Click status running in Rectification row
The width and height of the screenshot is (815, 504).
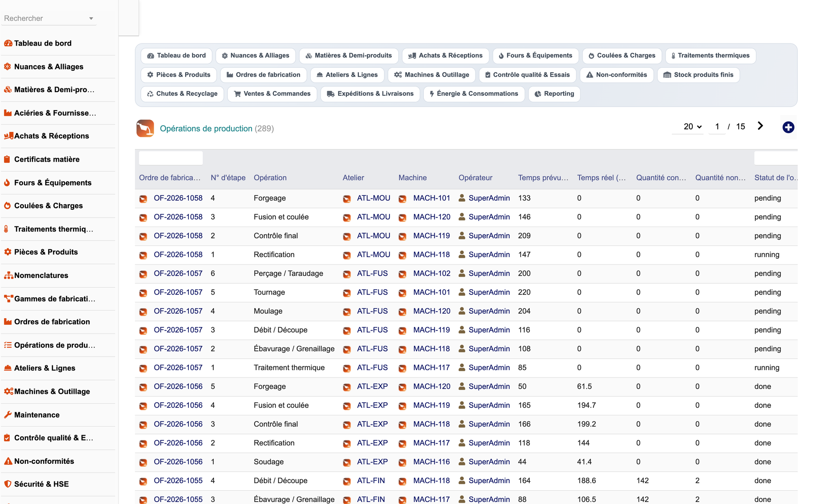tap(767, 255)
